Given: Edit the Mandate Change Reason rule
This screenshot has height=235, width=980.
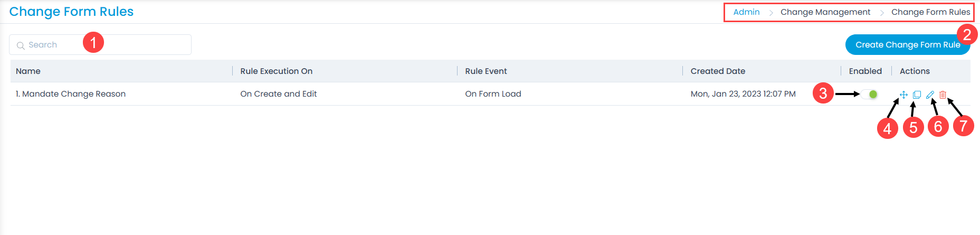Looking at the screenshot, I should pyautogui.click(x=930, y=95).
